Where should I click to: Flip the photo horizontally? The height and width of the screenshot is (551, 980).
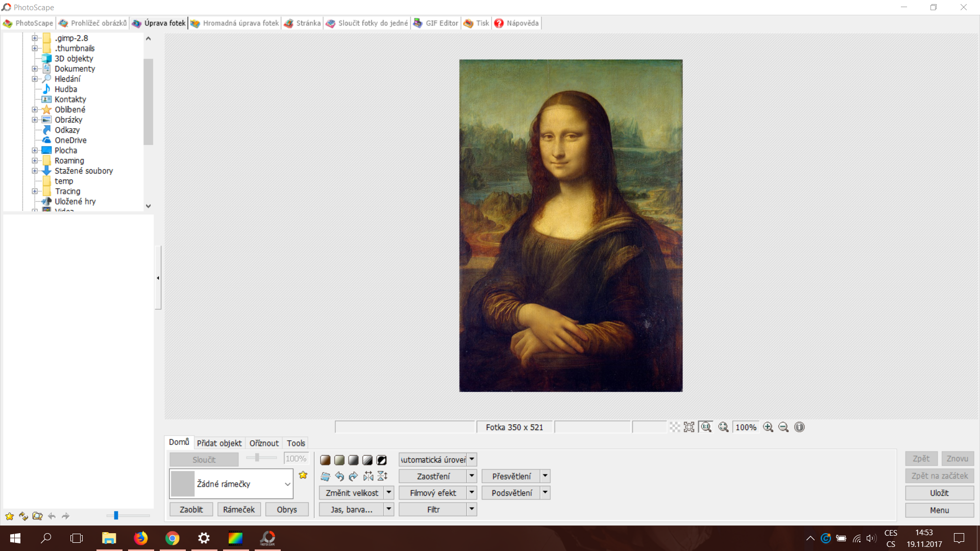[368, 477]
